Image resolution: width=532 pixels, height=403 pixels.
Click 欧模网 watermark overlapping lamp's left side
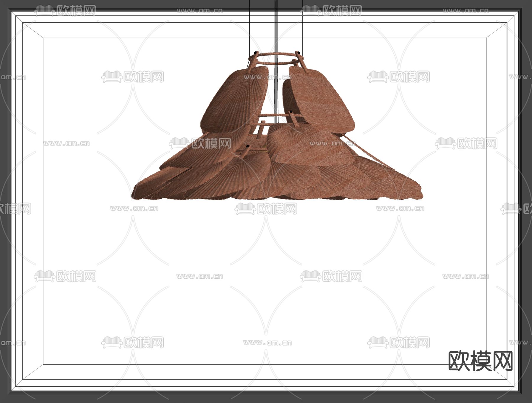tap(211, 143)
